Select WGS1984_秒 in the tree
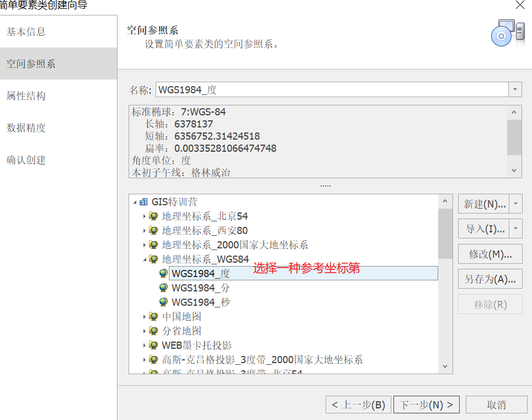This screenshot has height=420, width=532. pos(200,302)
